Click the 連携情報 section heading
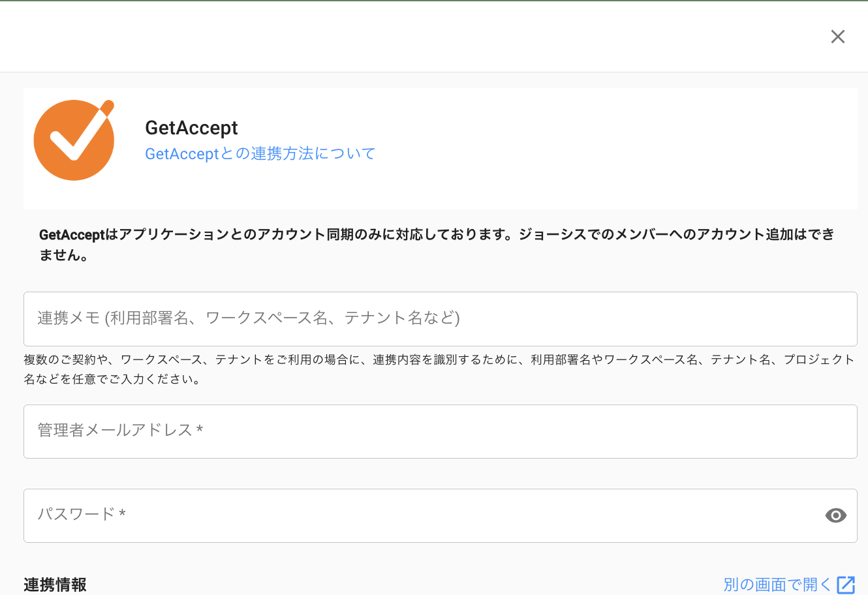Screen dimensions: 868x595 point(55,585)
